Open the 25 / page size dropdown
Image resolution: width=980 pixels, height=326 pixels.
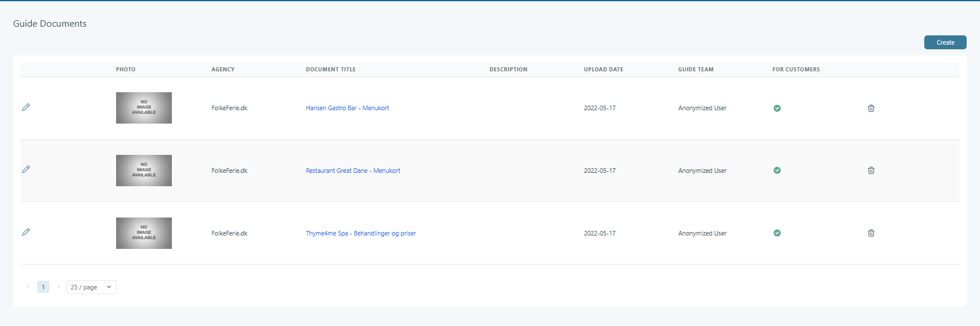(91, 287)
